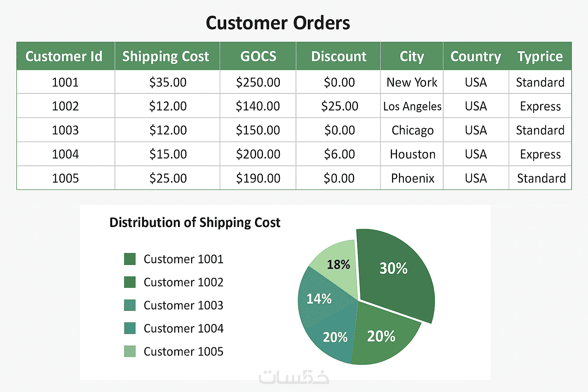Select the Customer 1005 light green swatch
This screenshot has height=392, width=588.
(x=130, y=351)
